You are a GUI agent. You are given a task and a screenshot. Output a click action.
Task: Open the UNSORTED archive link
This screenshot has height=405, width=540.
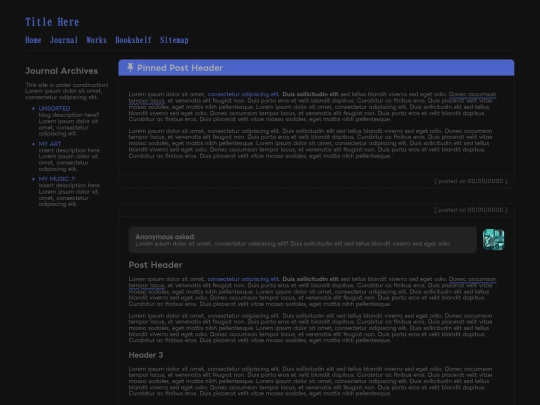[54, 108]
